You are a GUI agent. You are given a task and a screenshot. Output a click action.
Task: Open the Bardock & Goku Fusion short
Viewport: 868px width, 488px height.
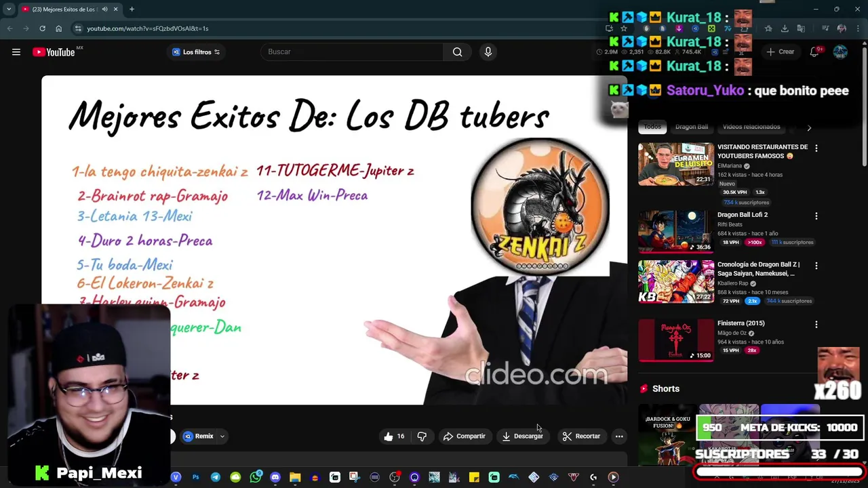point(667,435)
